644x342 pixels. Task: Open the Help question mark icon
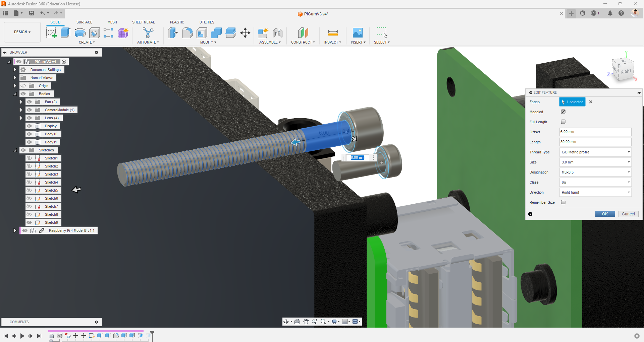click(621, 13)
